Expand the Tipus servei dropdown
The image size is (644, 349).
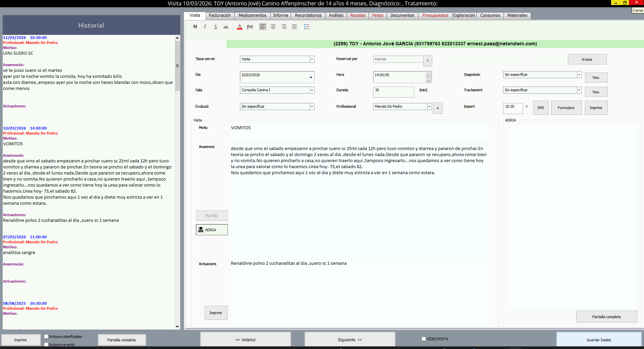[312, 59]
